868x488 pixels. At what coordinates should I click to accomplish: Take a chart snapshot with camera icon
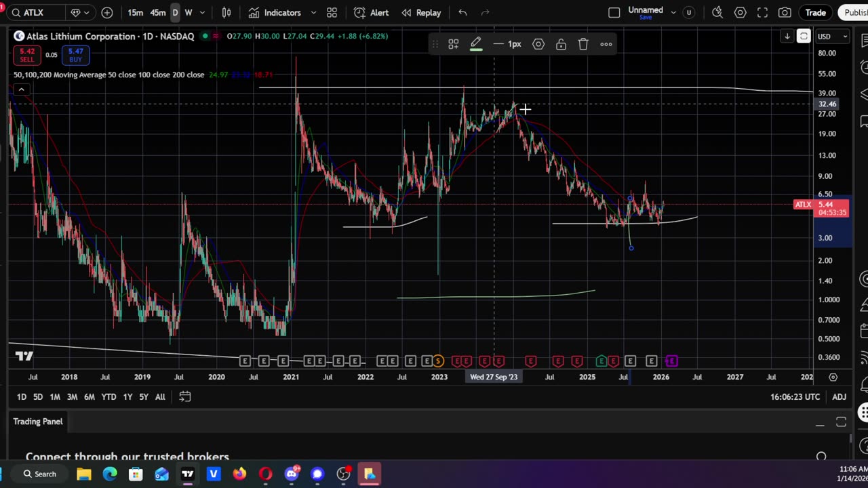pyautogui.click(x=785, y=12)
